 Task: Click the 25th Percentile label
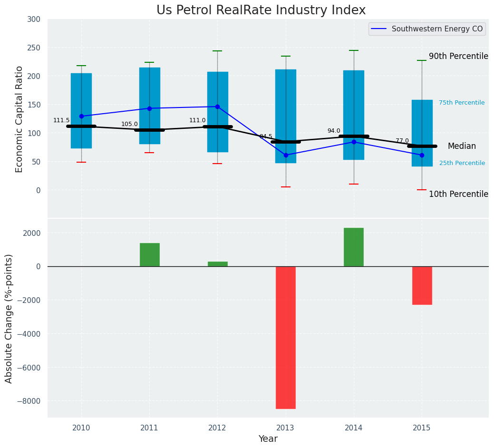tap(462, 163)
